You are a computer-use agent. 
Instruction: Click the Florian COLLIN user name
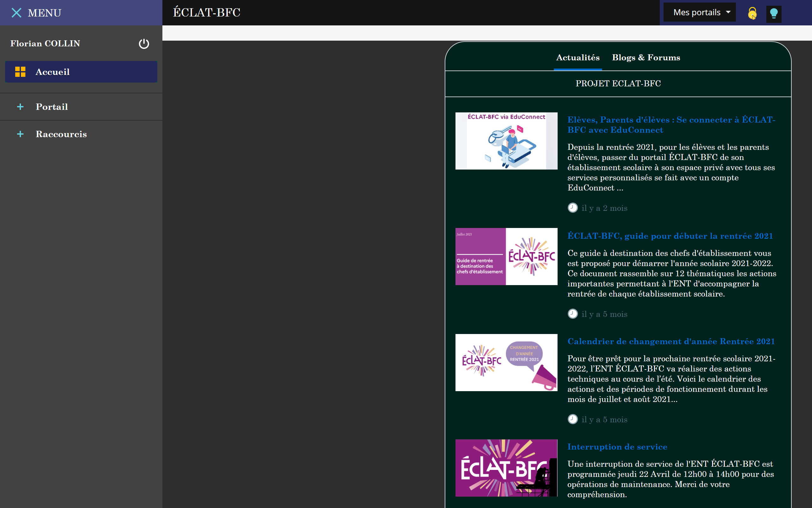pos(45,43)
